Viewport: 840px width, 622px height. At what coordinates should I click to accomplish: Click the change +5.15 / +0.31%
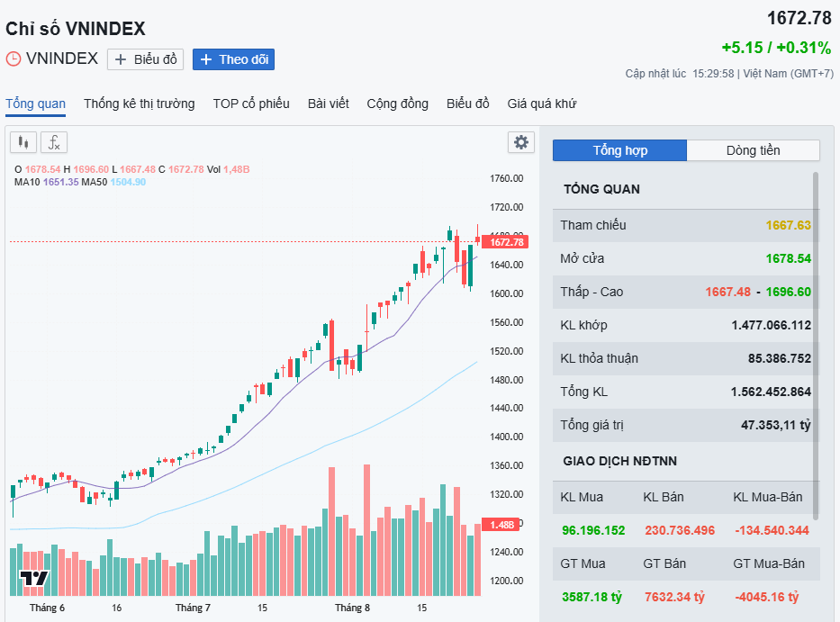click(776, 48)
